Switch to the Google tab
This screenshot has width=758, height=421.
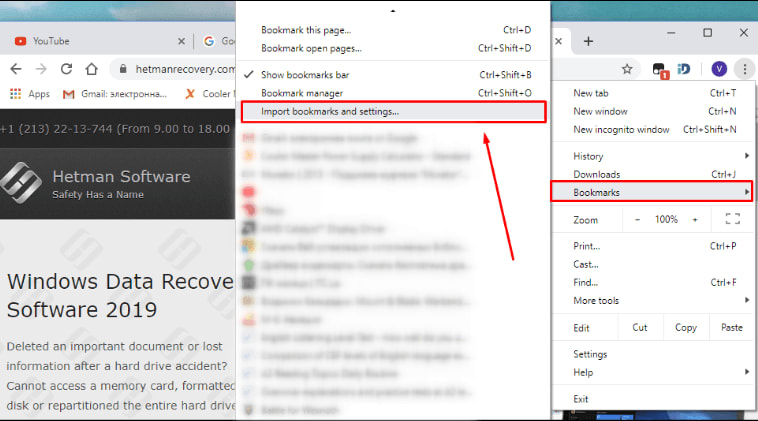219,41
